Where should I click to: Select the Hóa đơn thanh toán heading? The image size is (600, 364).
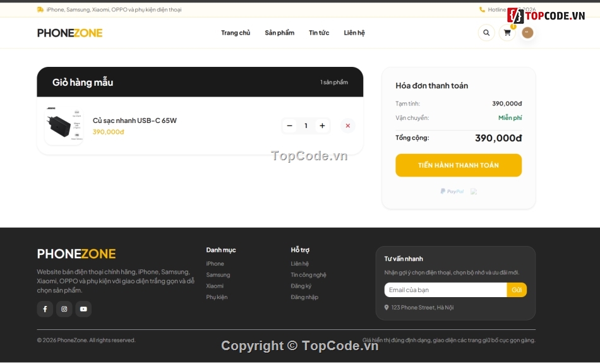pos(431,86)
